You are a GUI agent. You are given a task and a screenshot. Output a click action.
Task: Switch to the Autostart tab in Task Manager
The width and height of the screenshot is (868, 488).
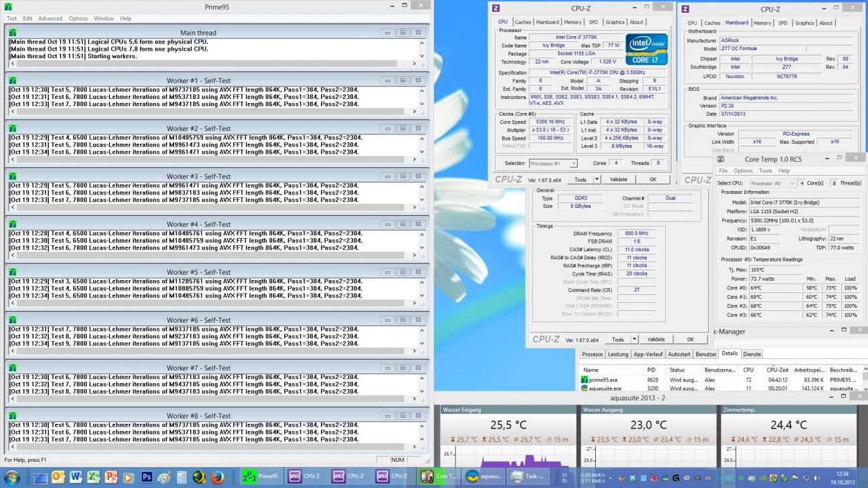(x=679, y=354)
